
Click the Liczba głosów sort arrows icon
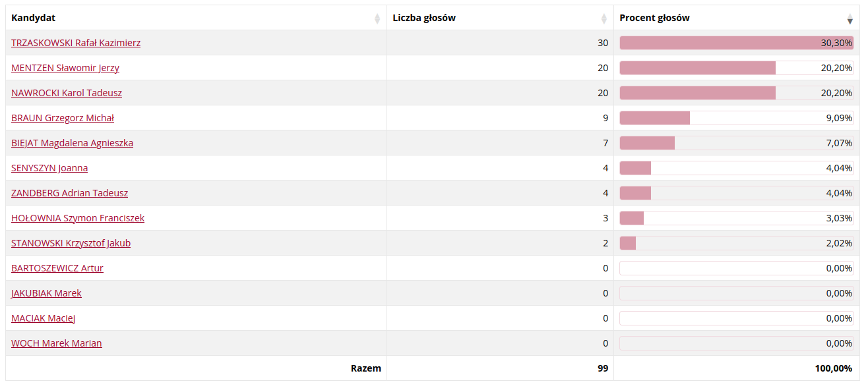tap(604, 18)
